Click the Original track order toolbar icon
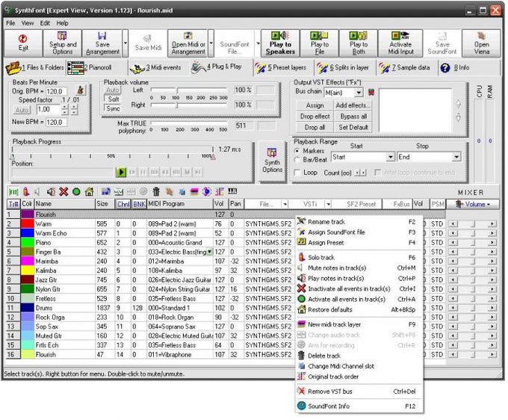This screenshot has height=420, width=508. [220, 191]
